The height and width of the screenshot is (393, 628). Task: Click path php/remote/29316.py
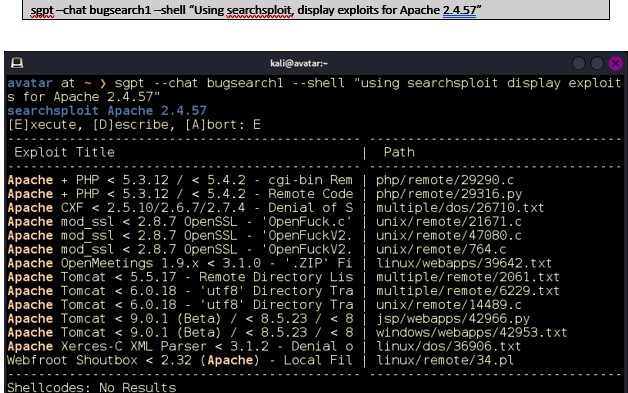coord(449,194)
